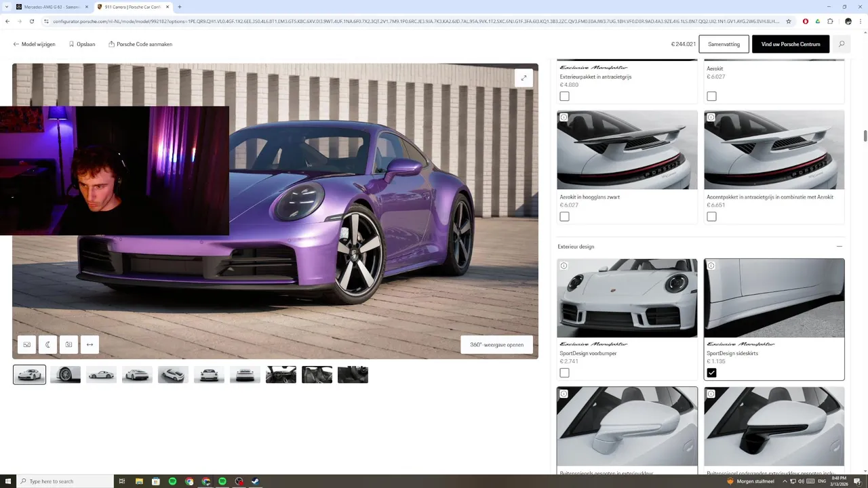
Task: Open Task View on the taskbar
Action: [122, 481]
